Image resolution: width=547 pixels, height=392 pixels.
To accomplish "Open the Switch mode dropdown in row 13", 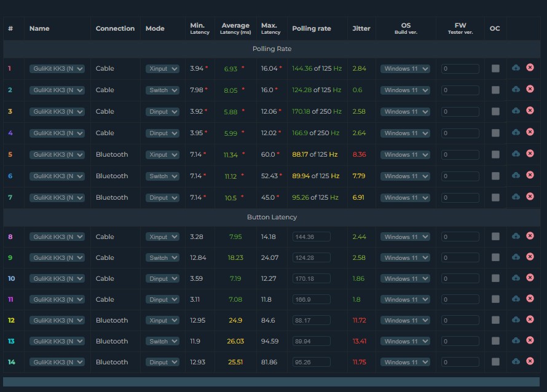I will point(163,342).
